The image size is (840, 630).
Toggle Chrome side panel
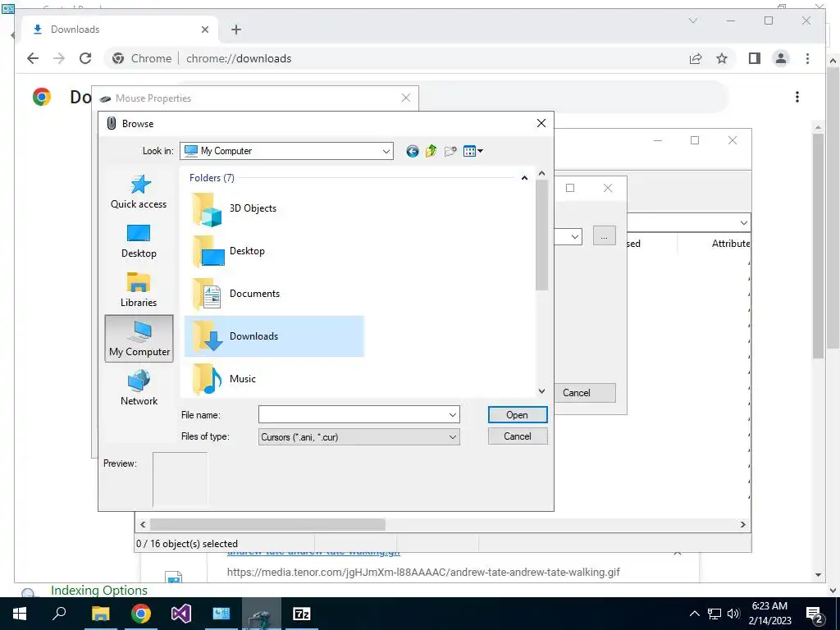tap(755, 58)
